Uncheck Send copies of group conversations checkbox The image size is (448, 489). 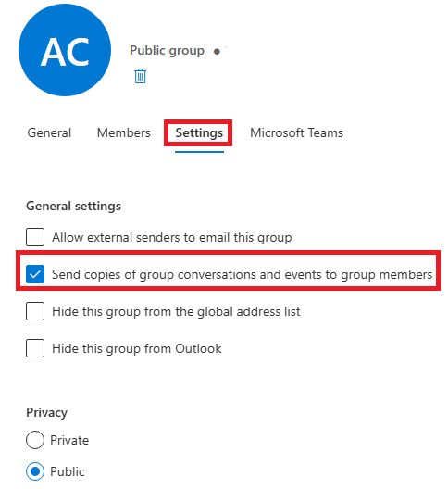[35, 274]
